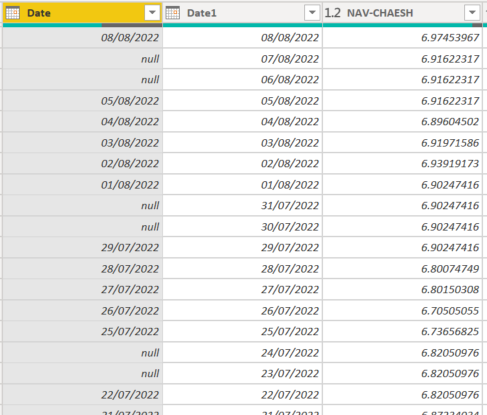Click the NAV-CHAESH column quality bar
This screenshot has width=487, height=415.
pos(402,25)
